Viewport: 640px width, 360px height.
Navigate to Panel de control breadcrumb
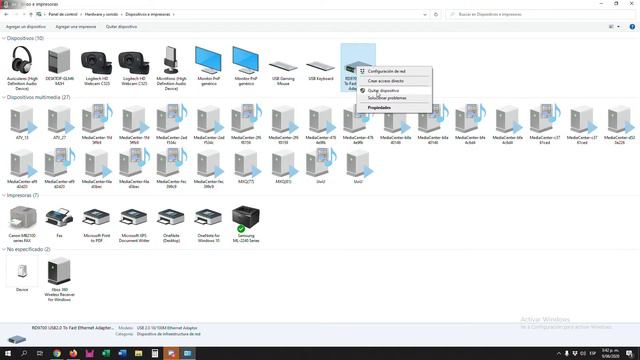pyautogui.click(x=63, y=14)
